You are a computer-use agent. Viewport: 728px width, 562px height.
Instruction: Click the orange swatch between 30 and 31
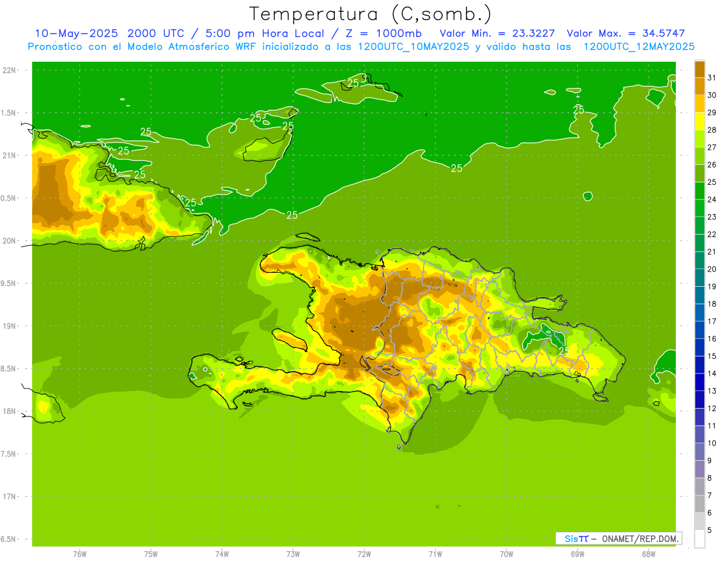tap(699, 87)
